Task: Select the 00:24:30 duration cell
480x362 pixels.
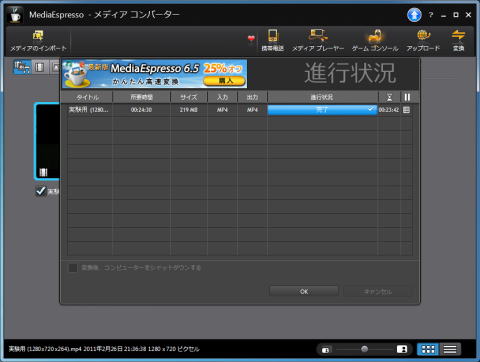Action: tap(141, 110)
